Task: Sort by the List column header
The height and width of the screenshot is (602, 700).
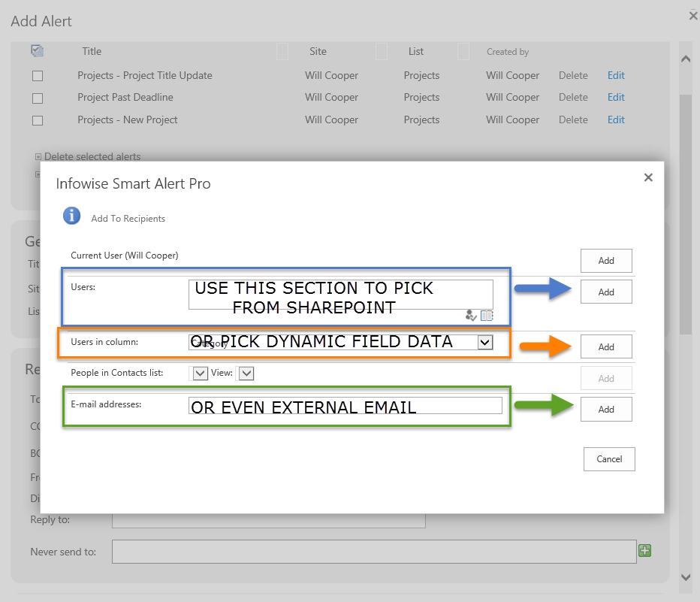Action: (415, 51)
